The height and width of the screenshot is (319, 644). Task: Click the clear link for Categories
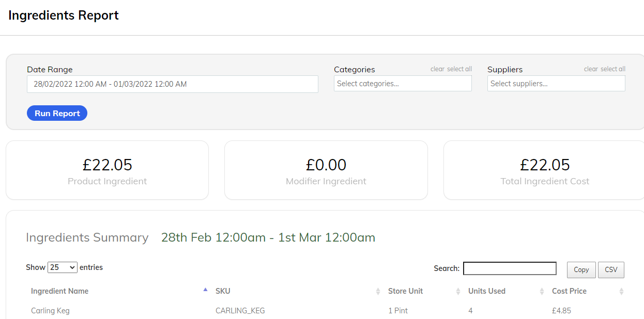click(x=437, y=69)
